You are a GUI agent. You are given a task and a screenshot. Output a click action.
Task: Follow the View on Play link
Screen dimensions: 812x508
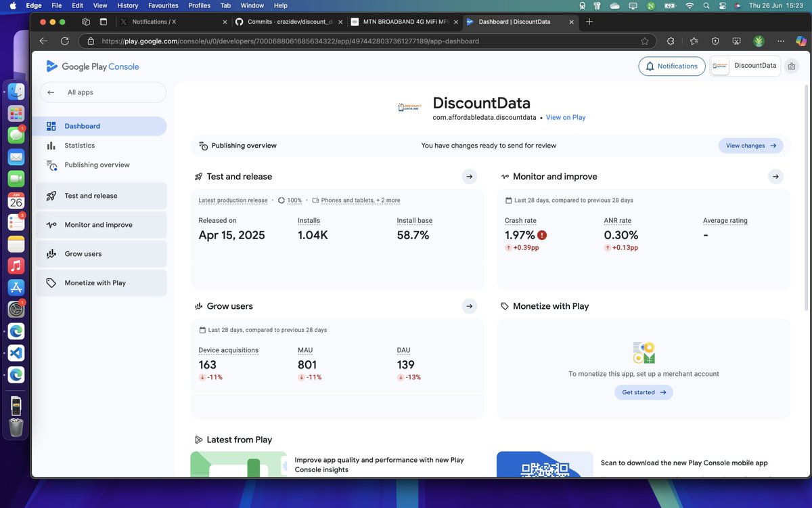(566, 117)
